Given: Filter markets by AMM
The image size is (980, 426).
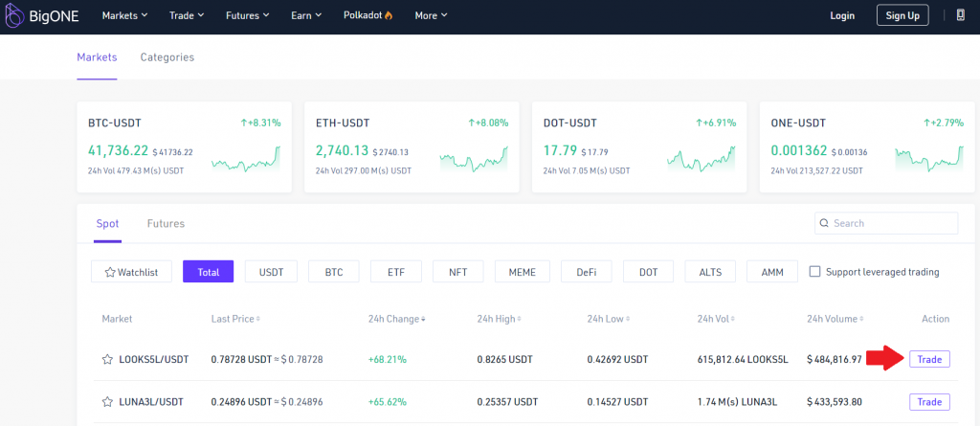Looking at the screenshot, I should click(x=772, y=272).
